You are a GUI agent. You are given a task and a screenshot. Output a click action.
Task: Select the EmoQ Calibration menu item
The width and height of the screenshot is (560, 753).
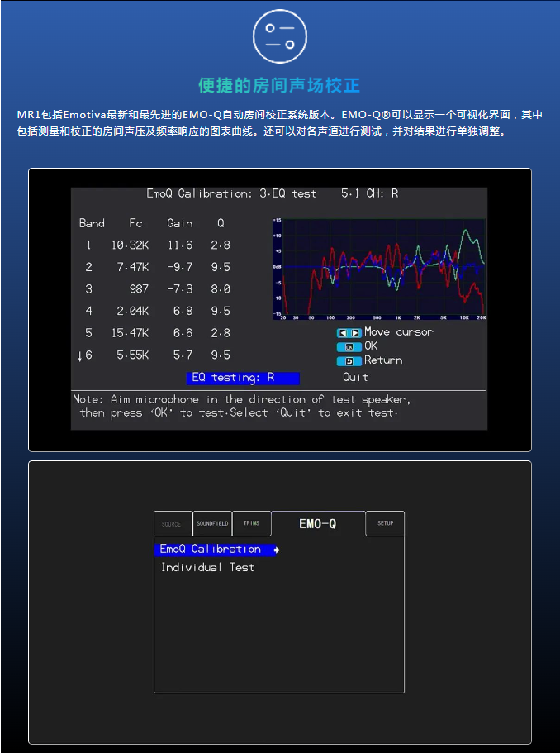coord(211,550)
